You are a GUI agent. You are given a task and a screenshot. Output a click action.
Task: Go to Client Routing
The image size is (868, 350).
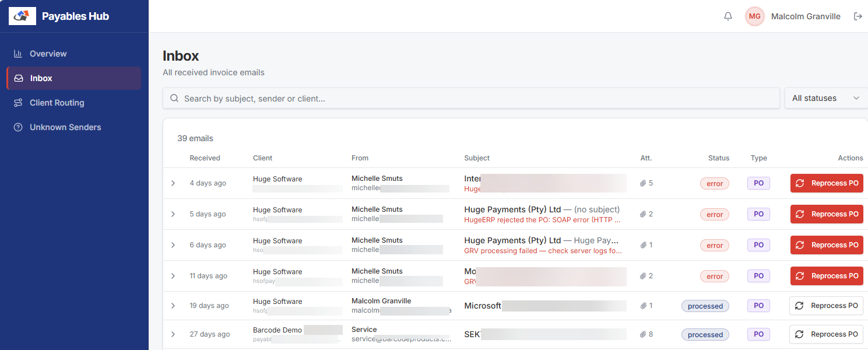pos(73,103)
